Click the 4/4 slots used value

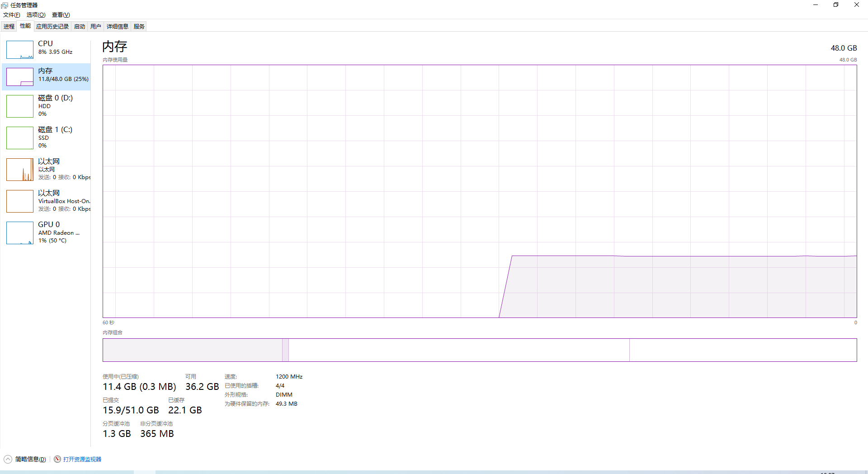pos(280,386)
